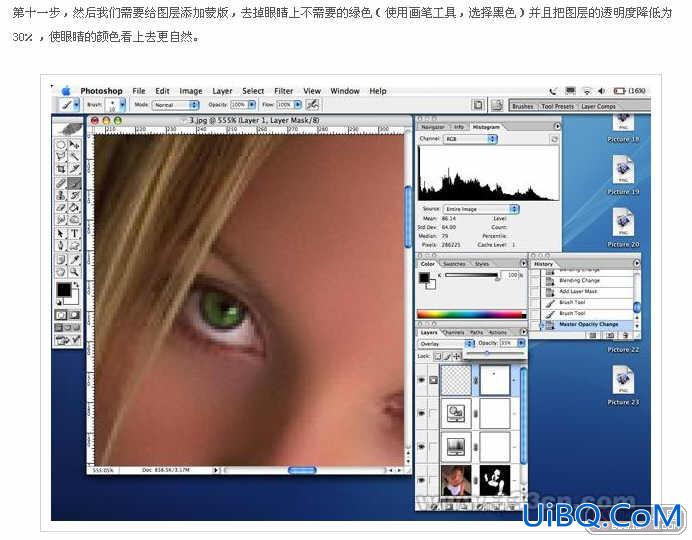The width and height of the screenshot is (692, 540).
Task: Select the Elliptical Marquee tool
Action: pyautogui.click(x=61, y=144)
